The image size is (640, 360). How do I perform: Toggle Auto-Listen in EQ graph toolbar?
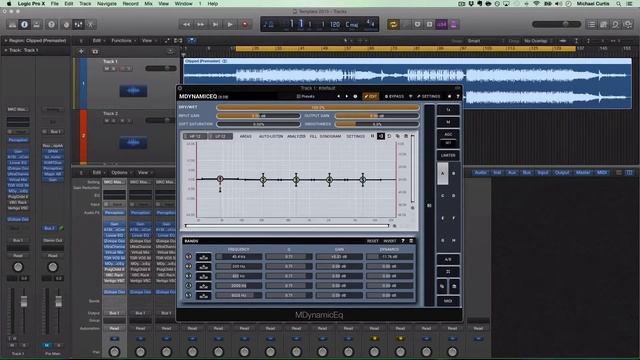pyautogui.click(x=271, y=136)
